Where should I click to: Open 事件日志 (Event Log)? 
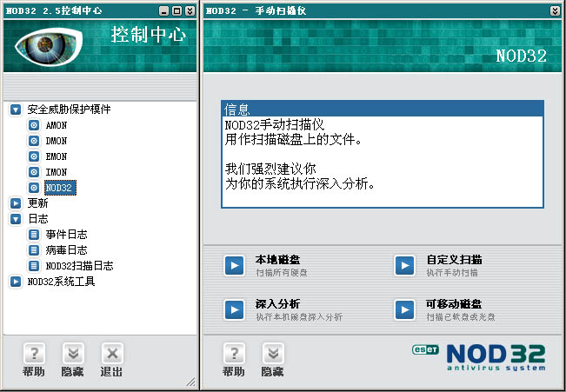(66, 235)
